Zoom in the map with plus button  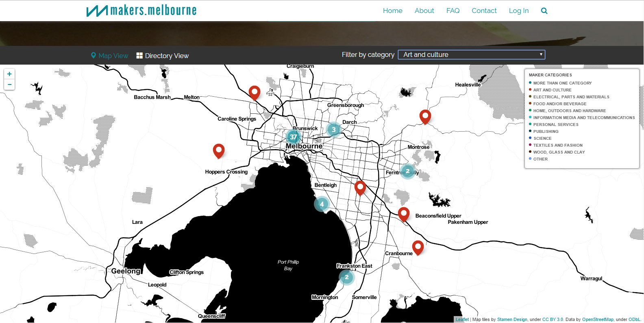(9, 74)
